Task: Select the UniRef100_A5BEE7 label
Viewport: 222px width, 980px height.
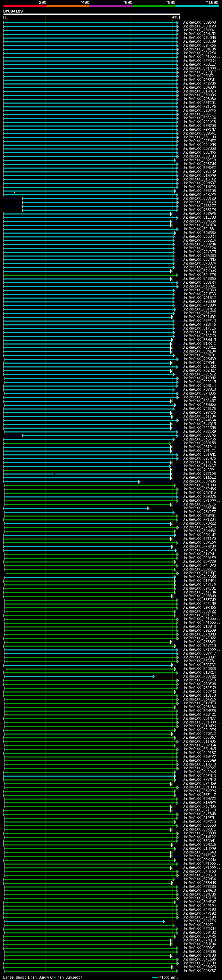Action: 199,64
